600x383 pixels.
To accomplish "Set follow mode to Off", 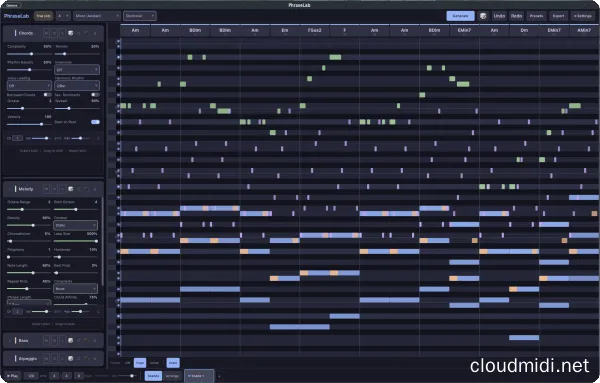I will tap(128, 363).
